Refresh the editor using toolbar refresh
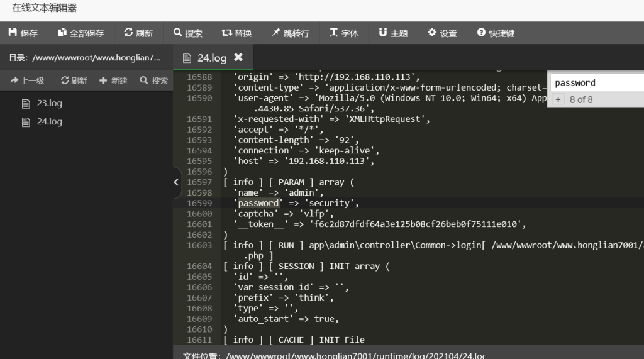 pyautogui.click(x=138, y=33)
